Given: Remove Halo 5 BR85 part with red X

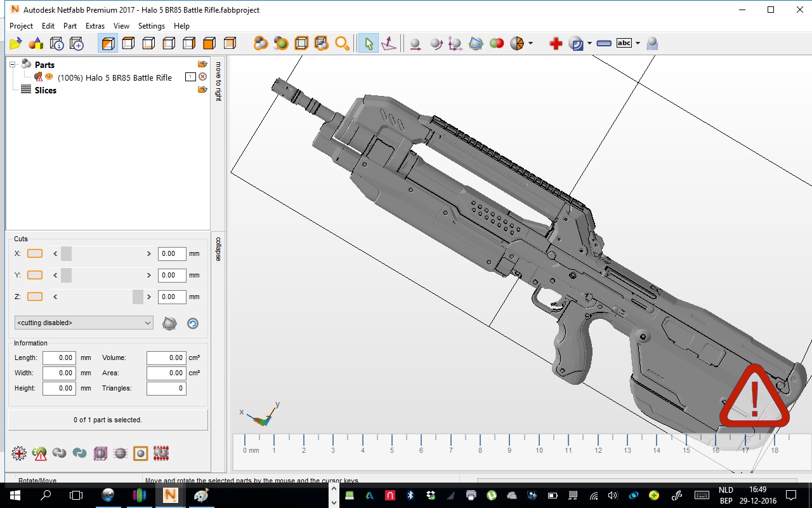Looking at the screenshot, I should [x=203, y=77].
